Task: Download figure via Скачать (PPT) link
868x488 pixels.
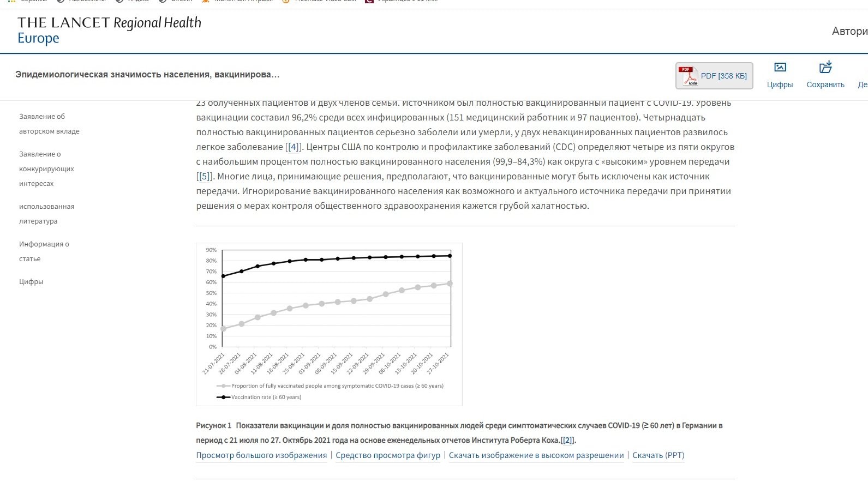Action: [x=658, y=455]
